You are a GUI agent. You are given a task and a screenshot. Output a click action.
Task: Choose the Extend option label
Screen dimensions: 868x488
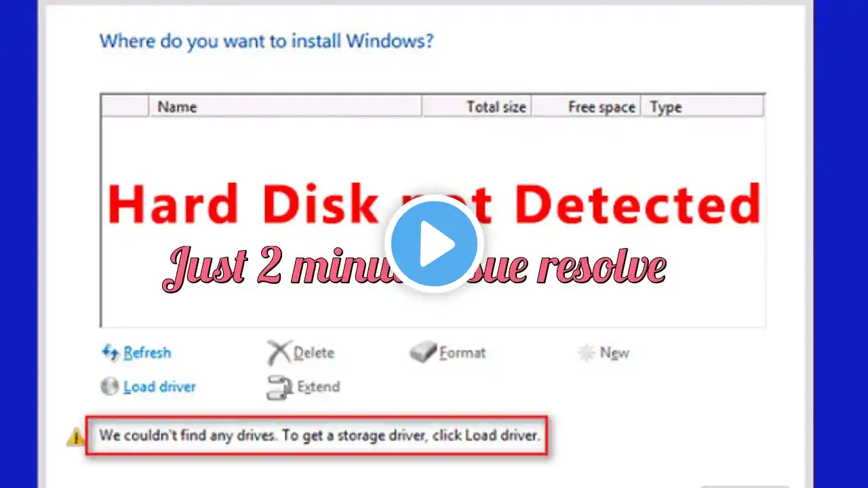pyautogui.click(x=319, y=387)
